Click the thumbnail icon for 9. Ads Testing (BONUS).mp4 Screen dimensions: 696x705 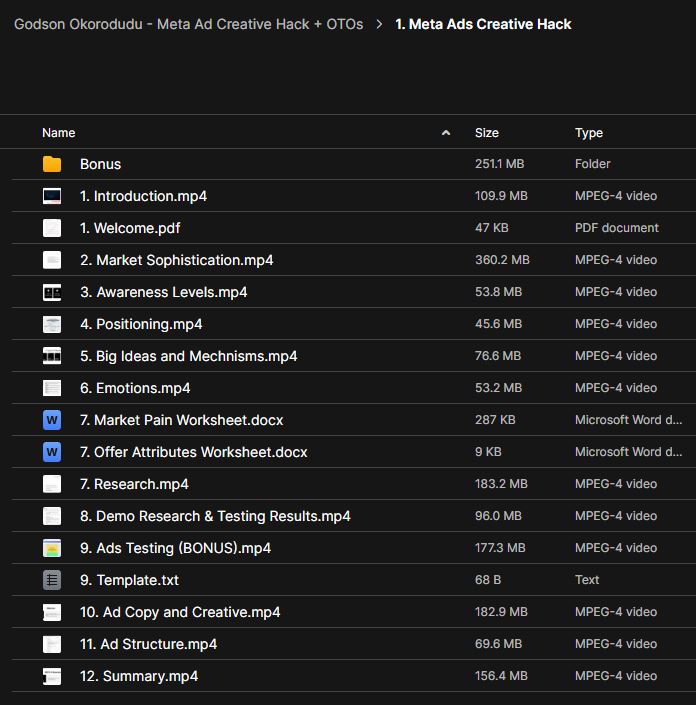tap(52, 548)
